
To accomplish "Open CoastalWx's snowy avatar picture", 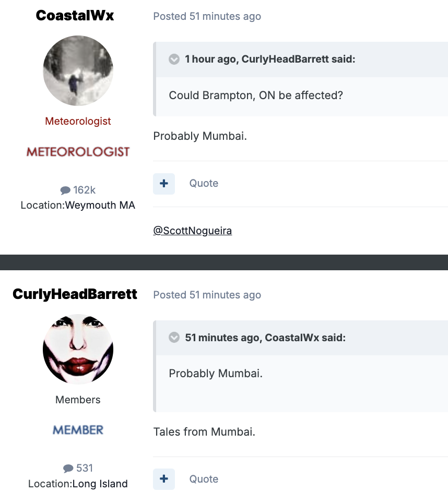I will [78, 71].
